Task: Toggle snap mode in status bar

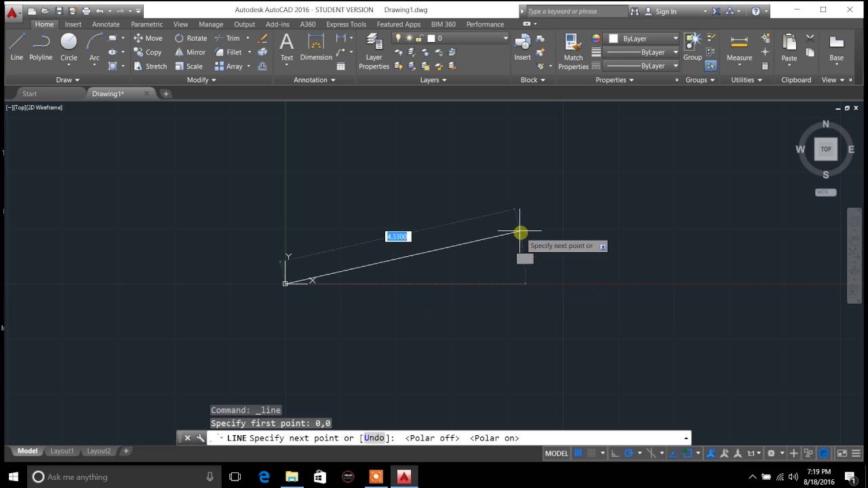Action: pyautogui.click(x=591, y=453)
